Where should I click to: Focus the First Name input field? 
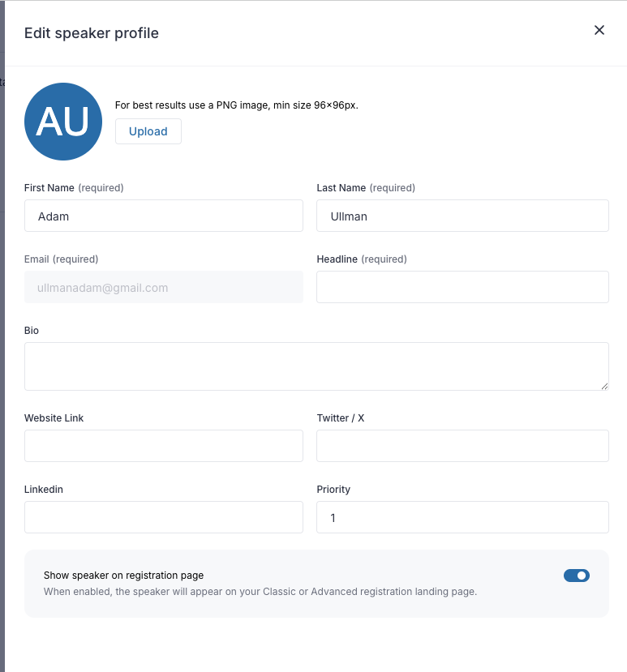(x=163, y=216)
